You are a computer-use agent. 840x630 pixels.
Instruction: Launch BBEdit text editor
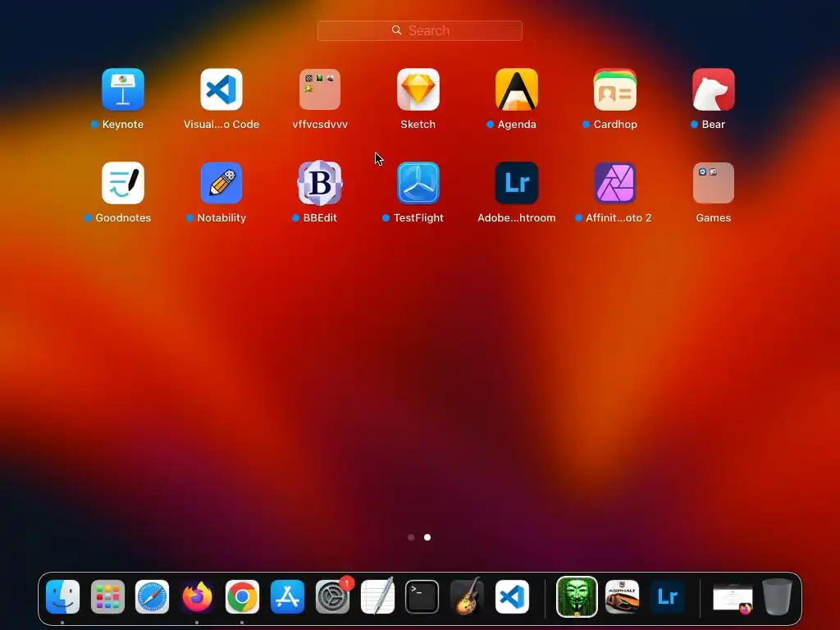point(320,183)
